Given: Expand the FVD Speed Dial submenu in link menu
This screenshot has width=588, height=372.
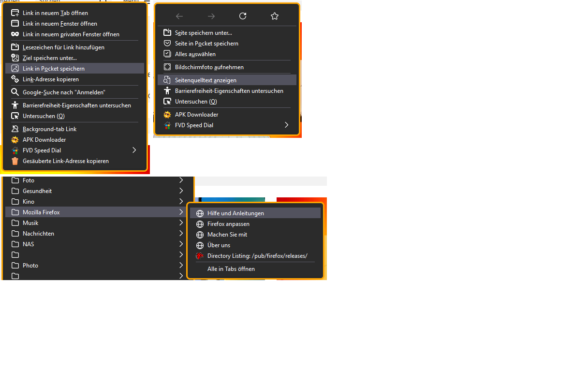Looking at the screenshot, I should pyautogui.click(x=134, y=150).
